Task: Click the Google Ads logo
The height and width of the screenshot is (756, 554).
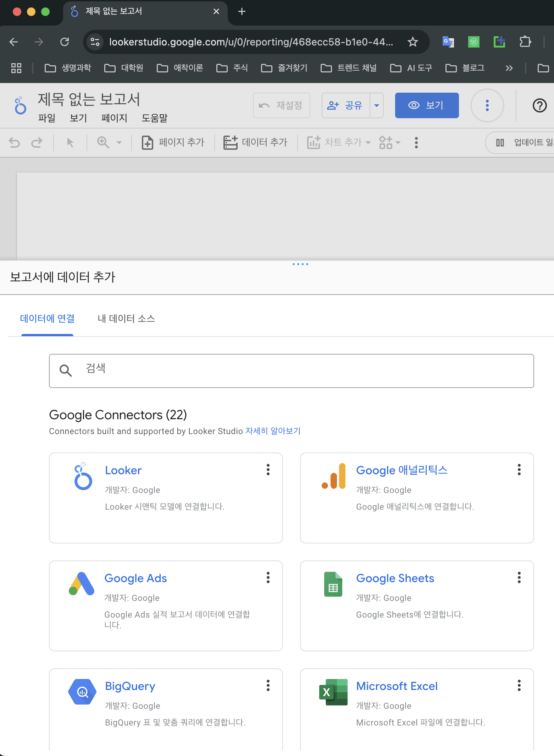Action: pos(82,584)
